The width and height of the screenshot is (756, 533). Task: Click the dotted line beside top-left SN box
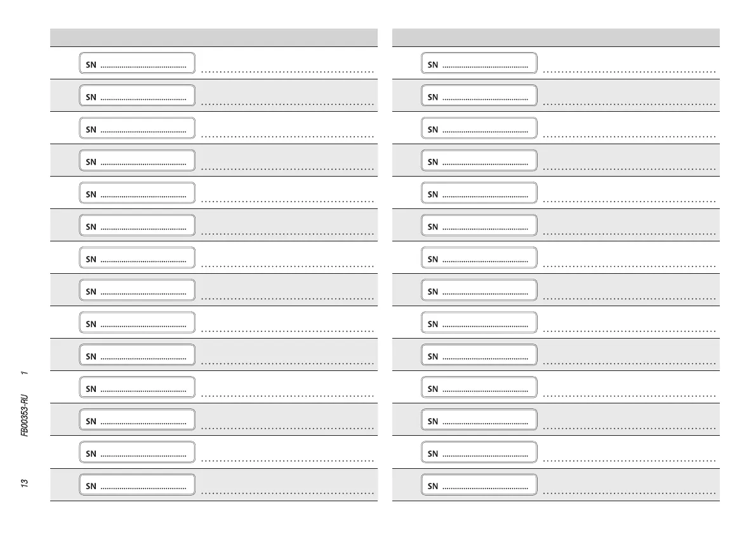(287, 72)
